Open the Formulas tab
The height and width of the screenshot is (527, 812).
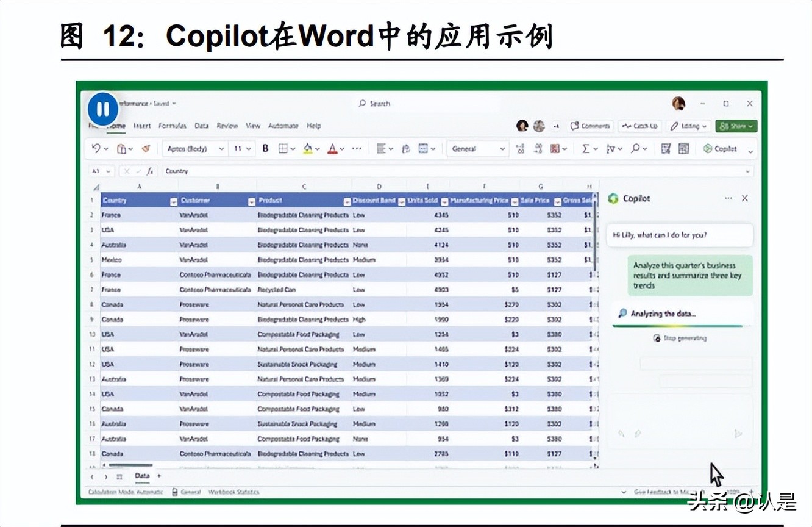click(x=173, y=126)
